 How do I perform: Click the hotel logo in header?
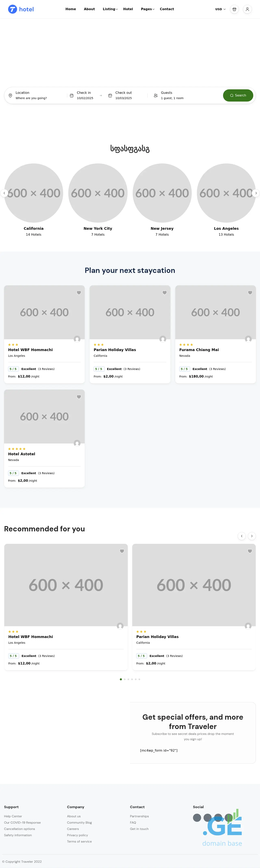pos(21,9)
